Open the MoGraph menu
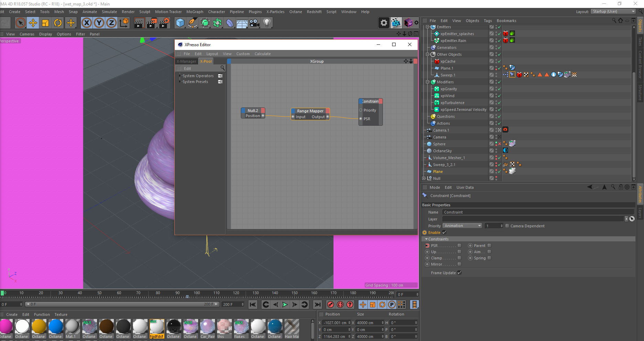This screenshot has width=644, height=341. [x=195, y=12]
